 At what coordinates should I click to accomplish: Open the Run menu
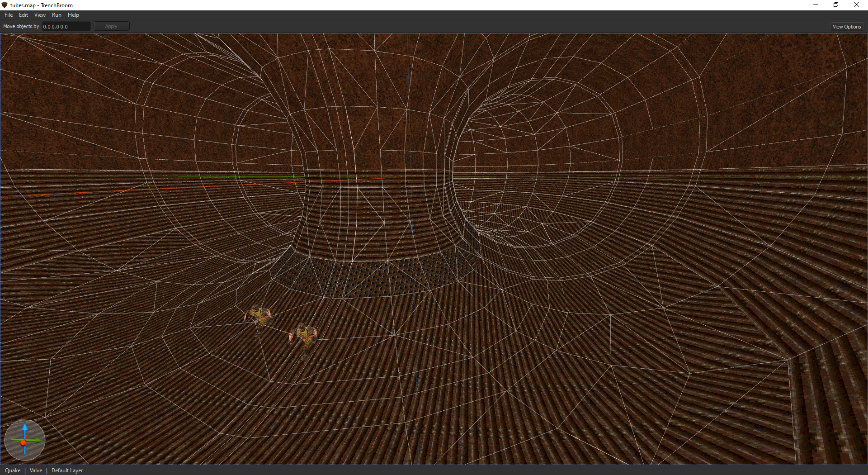pyautogui.click(x=57, y=15)
